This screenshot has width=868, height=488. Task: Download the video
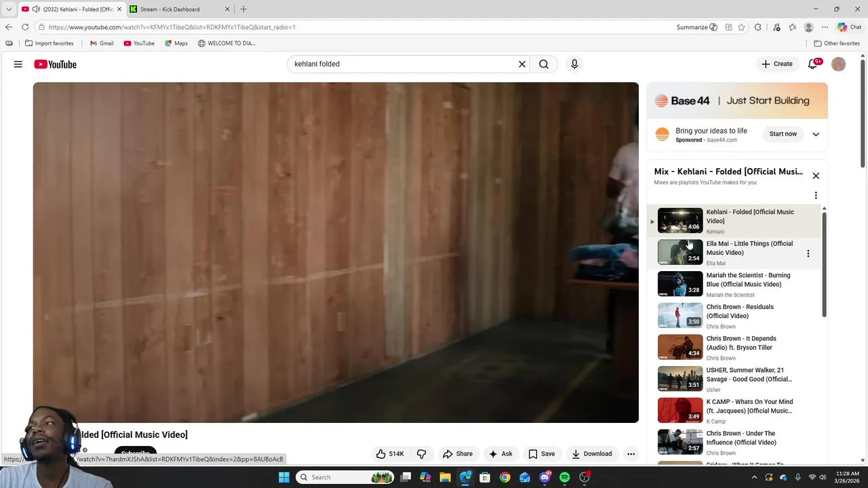(x=591, y=454)
